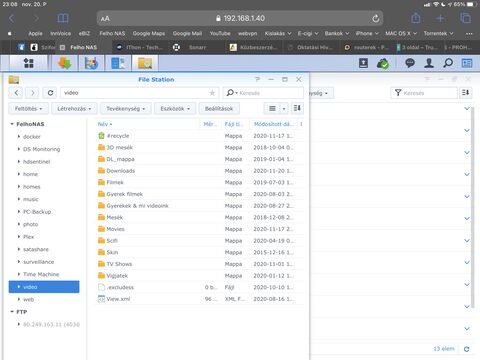Open view mode dropdown arrow beside list icon
The image size is (480, 360).
(284, 109)
